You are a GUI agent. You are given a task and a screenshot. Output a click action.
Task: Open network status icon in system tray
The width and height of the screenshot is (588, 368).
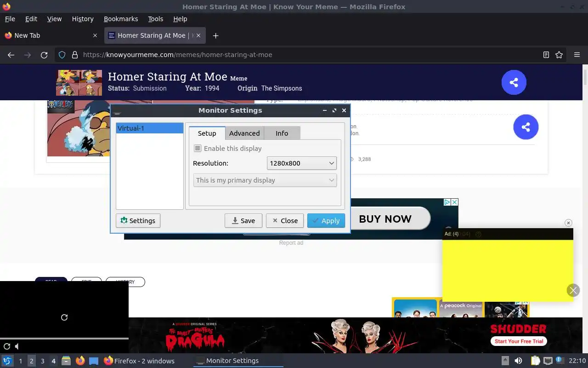(548, 361)
